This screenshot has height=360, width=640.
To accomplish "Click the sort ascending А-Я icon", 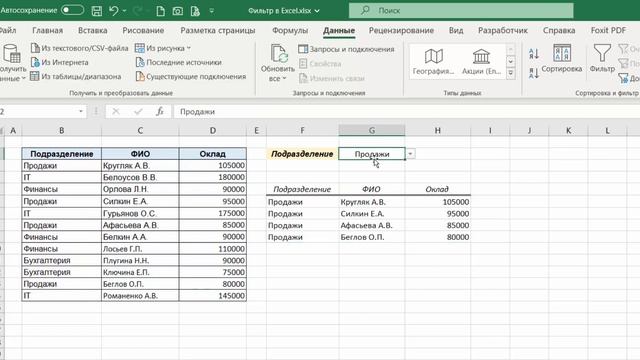I will click(x=533, y=53).
